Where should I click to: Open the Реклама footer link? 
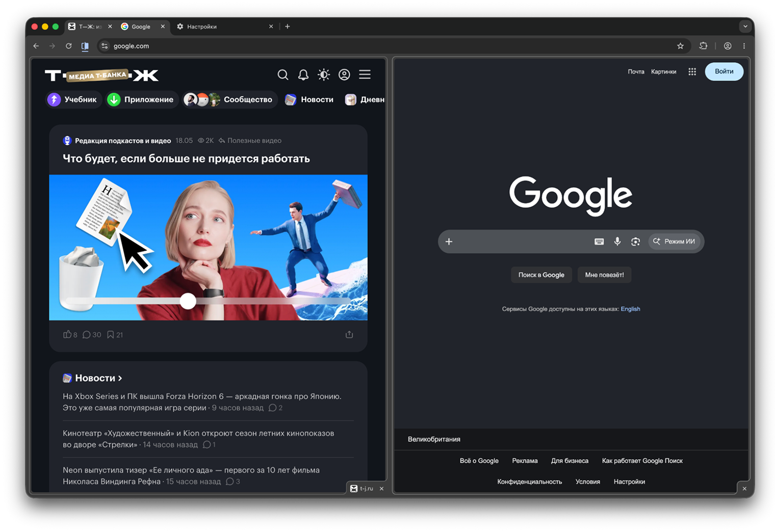[x=525, y=461]
